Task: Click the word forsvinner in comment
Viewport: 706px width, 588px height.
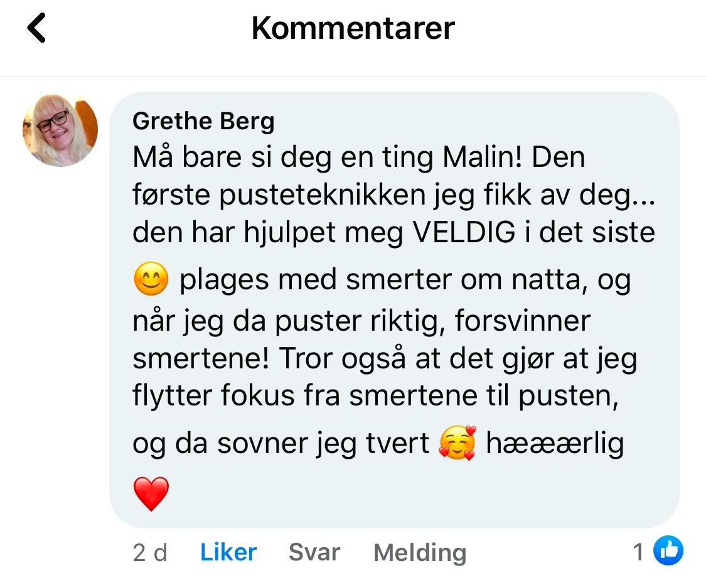Action: pos(523,321)
